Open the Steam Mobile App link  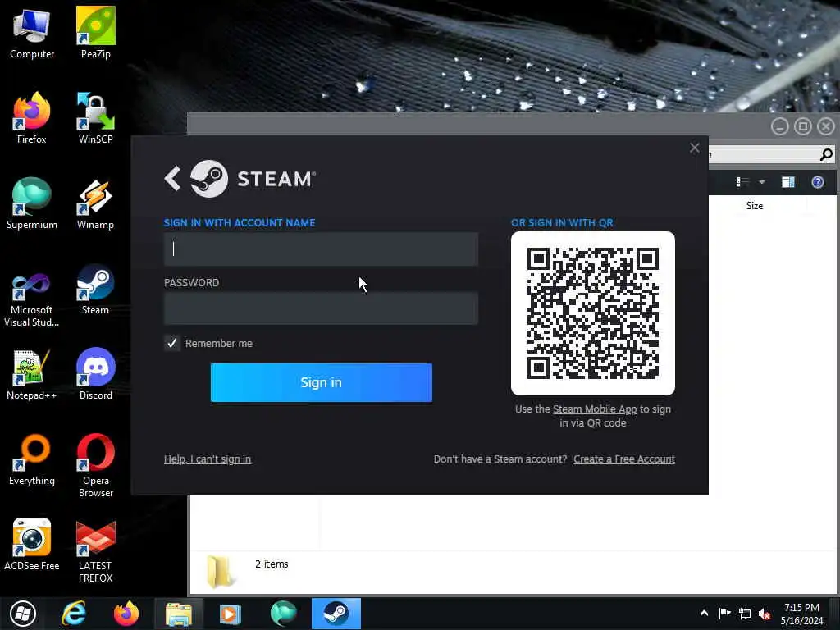coord(595,409)
